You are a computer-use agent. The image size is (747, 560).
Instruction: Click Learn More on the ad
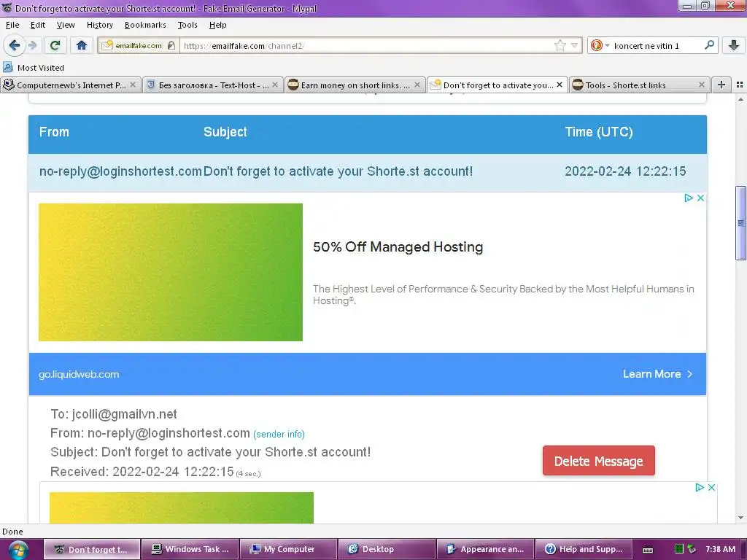pyautogui.click(x=657, y=374)
